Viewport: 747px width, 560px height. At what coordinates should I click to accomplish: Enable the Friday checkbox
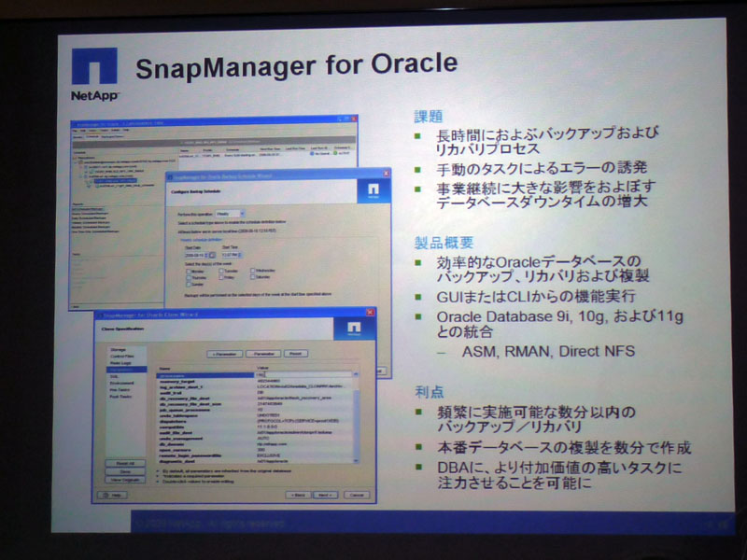[x=221, y=277]
